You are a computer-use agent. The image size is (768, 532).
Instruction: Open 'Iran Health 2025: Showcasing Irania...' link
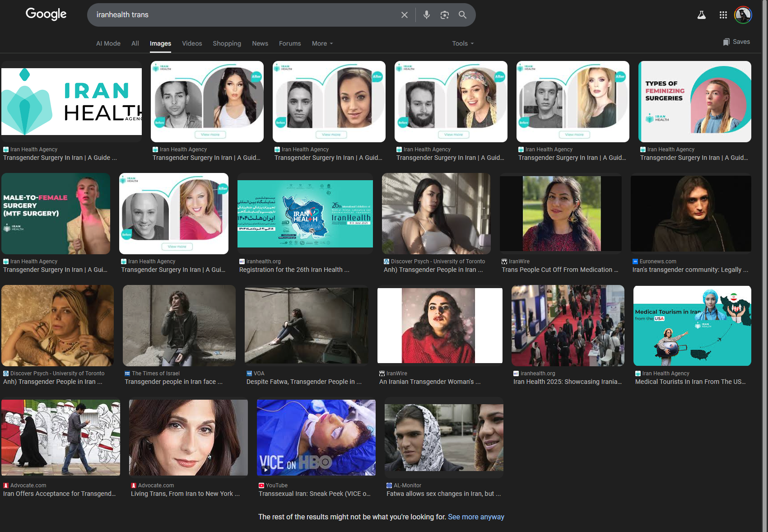pos(568,382)
